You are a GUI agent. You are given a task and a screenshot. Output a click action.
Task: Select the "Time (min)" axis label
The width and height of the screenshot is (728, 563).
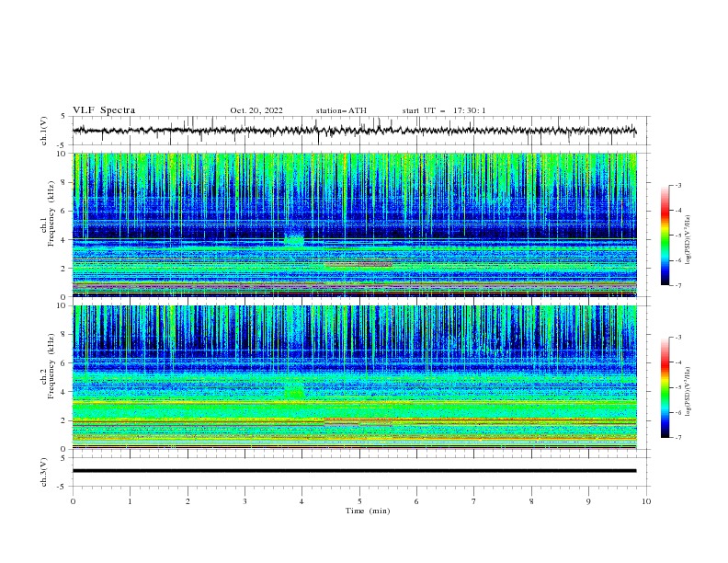pyautogui.click(x=368, y=511)
